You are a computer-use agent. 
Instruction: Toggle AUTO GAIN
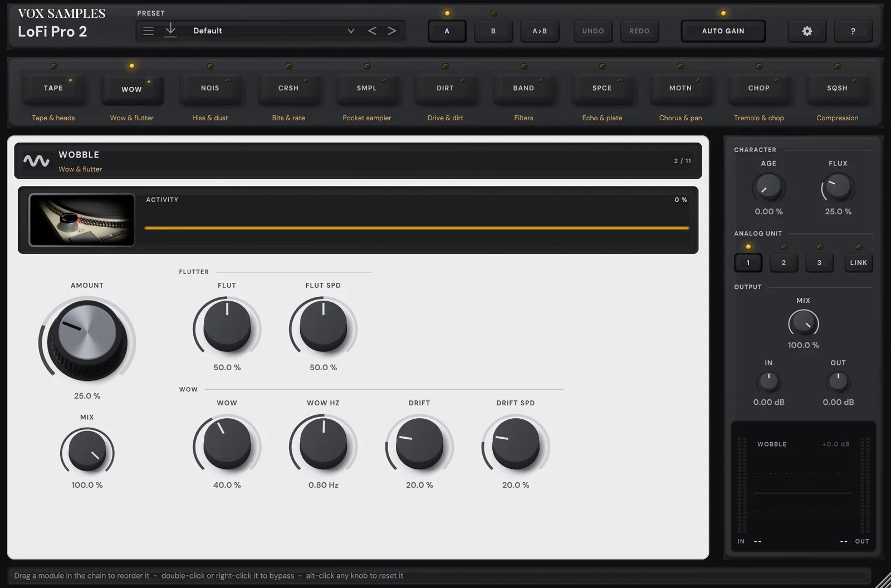coord(723,31)
